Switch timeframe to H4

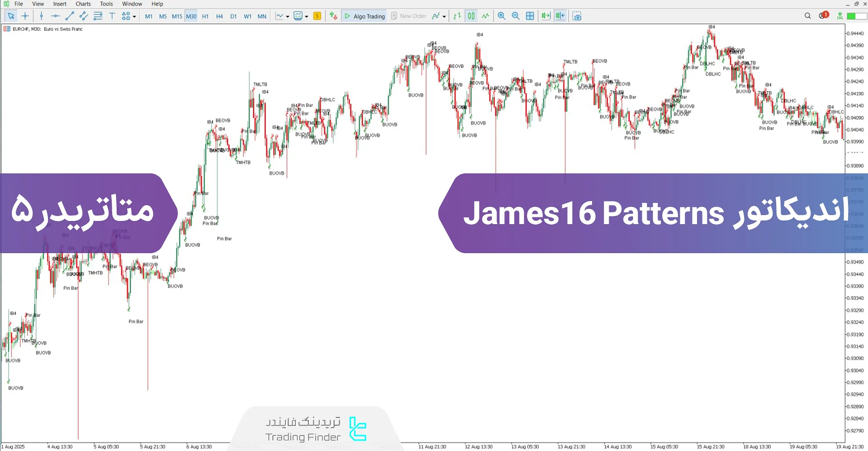pyautogui.click(x=219, y=16)
